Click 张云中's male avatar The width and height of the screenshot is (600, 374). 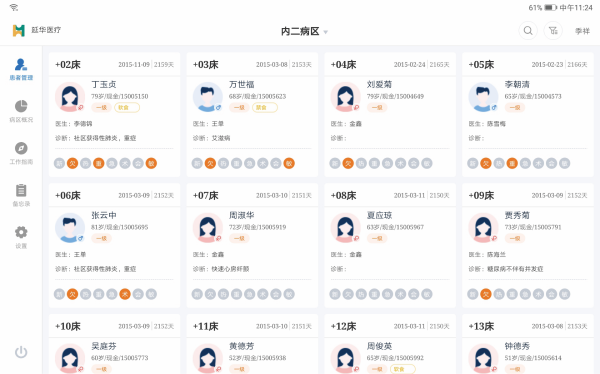[70, 228]
